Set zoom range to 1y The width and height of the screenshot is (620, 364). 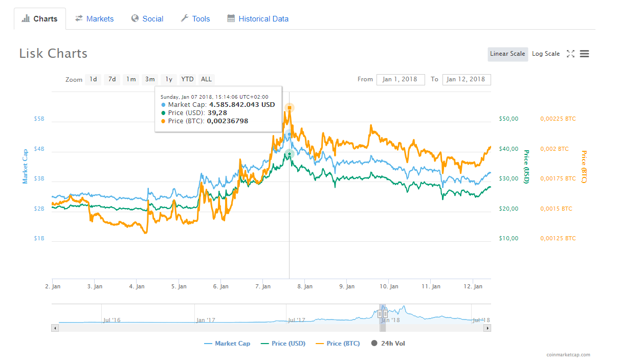pos(169,79)
